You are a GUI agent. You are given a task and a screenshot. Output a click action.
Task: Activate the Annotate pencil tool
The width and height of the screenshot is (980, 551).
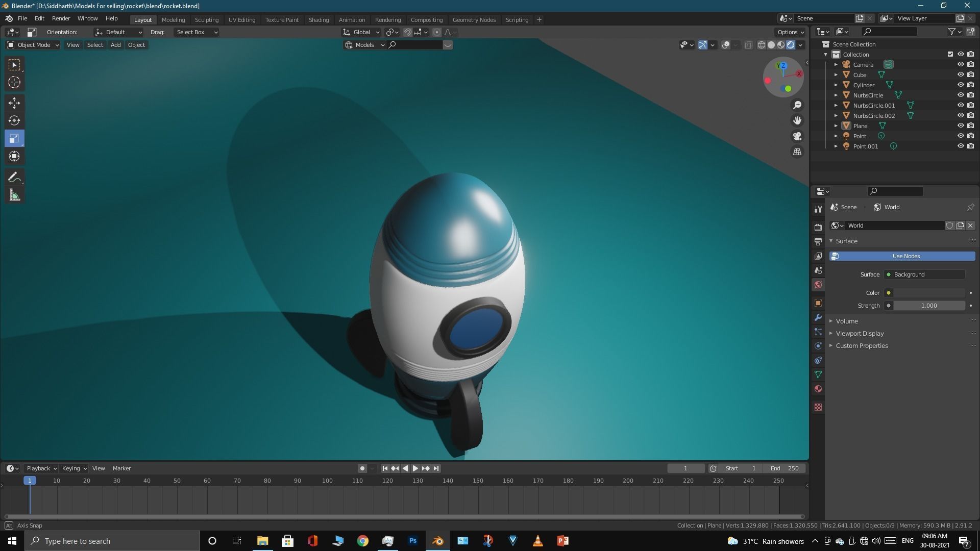pos(14,178)
